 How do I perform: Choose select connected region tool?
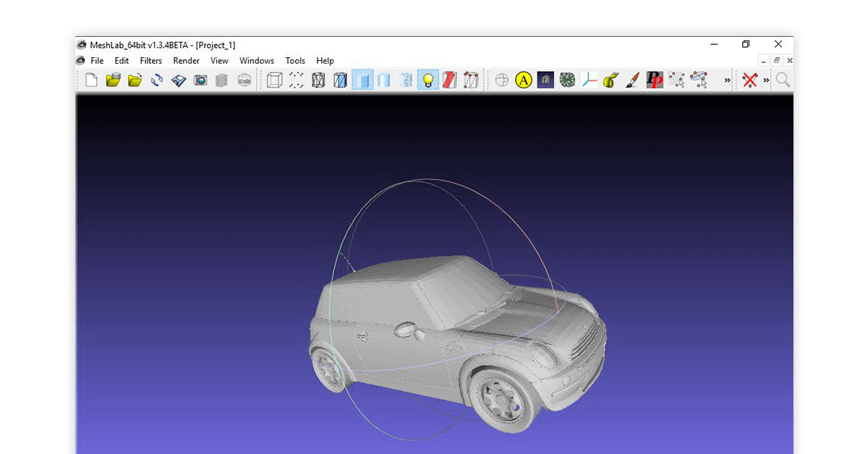tap(698, 80)
